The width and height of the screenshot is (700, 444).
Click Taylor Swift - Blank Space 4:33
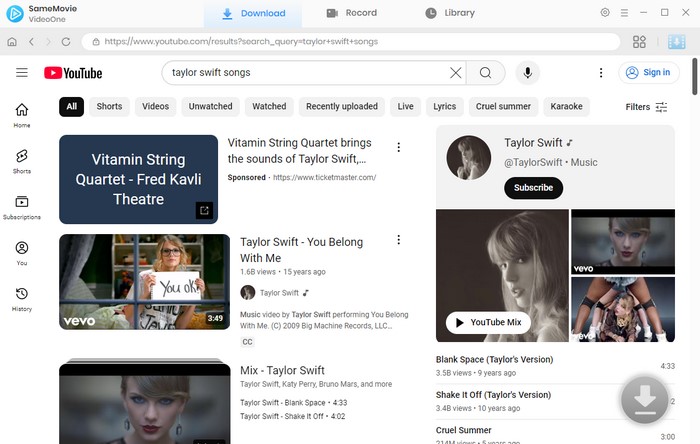coord(293,403)
